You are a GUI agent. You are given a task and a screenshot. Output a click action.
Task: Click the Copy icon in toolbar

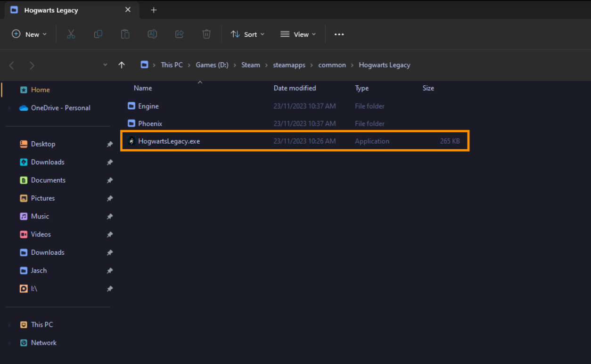(98, 34)
